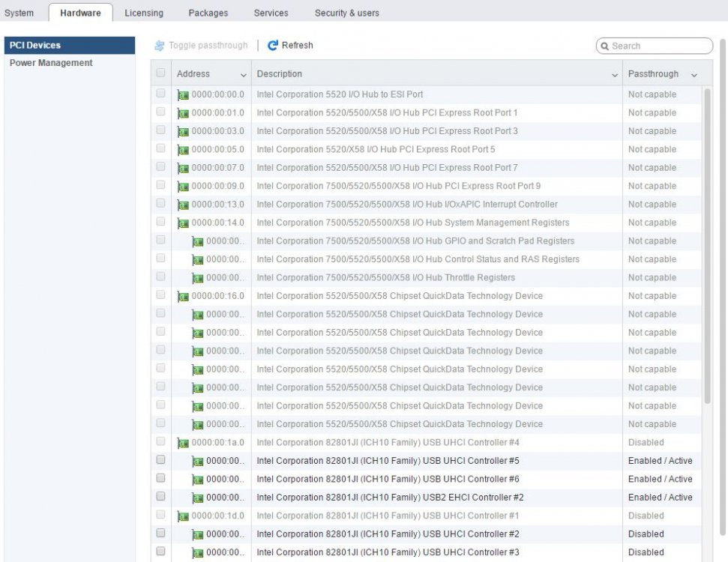
Task: Click PCI card icon for 0000:00:14.0
Action: tap(183, 223)
